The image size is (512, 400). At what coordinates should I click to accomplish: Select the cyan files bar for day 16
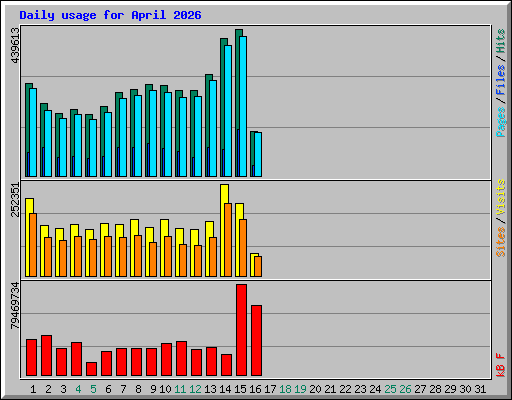point(258,154)
